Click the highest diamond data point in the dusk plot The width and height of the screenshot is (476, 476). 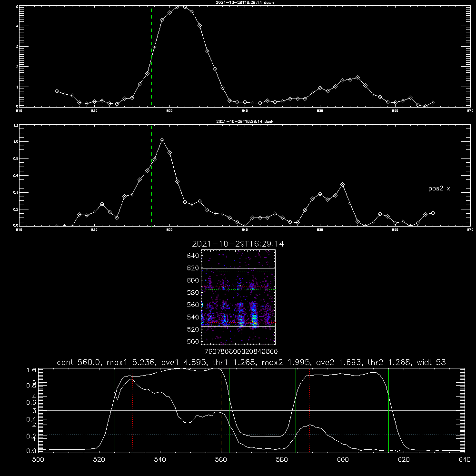(162, 139)
